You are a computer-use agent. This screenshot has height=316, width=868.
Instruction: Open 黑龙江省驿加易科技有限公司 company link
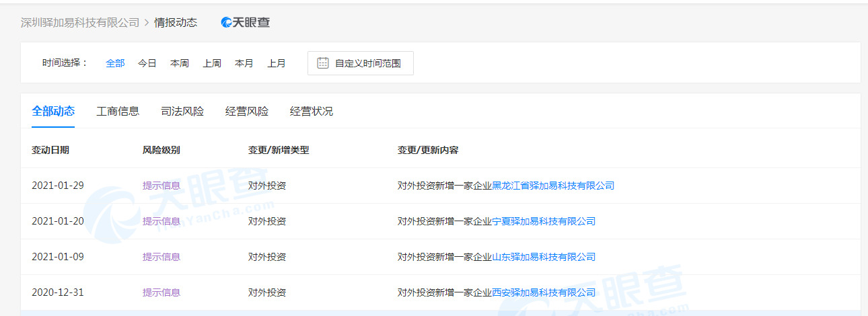[553, 186]
